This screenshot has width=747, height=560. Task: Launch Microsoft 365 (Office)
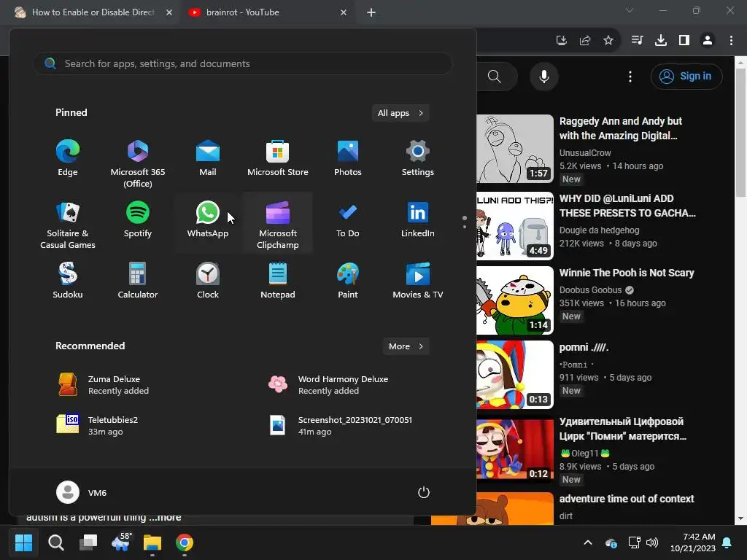[138, 163]
